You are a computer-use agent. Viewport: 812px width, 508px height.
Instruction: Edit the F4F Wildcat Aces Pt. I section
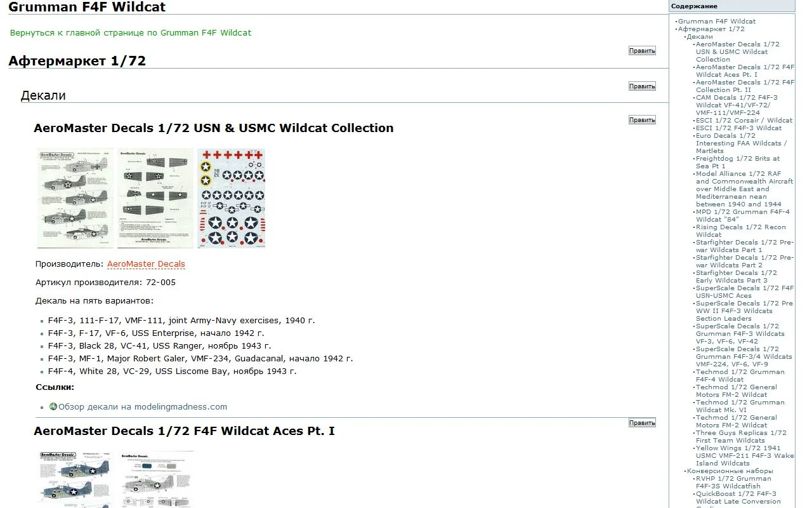642,423
